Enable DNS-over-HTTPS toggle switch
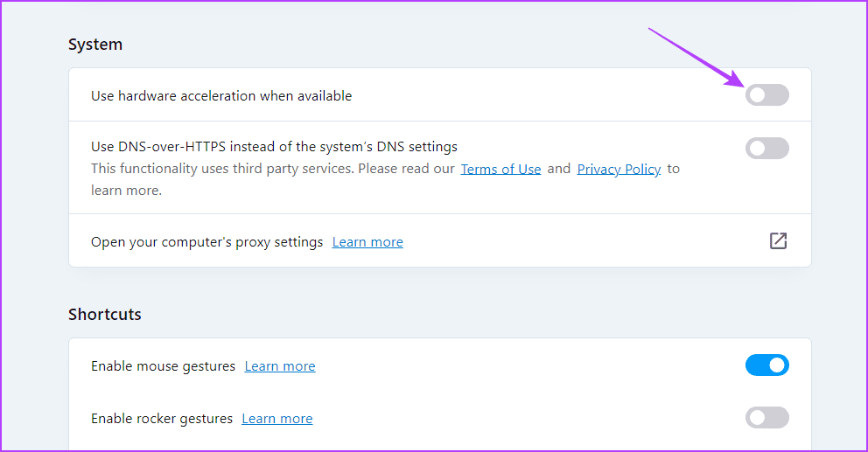The width and height of the screenshot is (868, 452). coord(766,149)
